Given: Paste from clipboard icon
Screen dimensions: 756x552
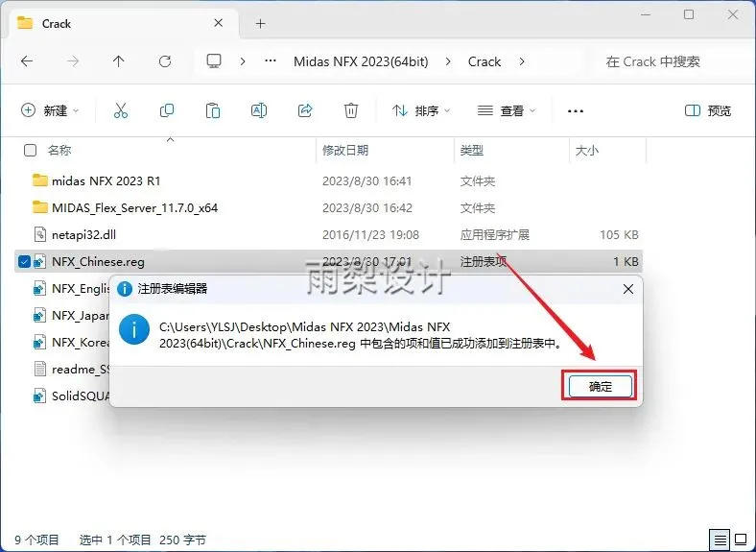Looking at the screenshot, I should point(213,110).
